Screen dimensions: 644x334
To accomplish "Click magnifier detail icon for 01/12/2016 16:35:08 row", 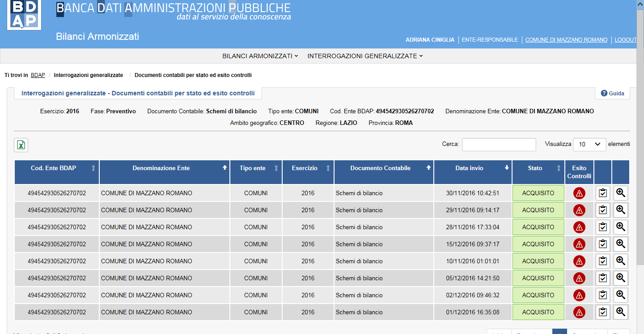I will 621,312.
